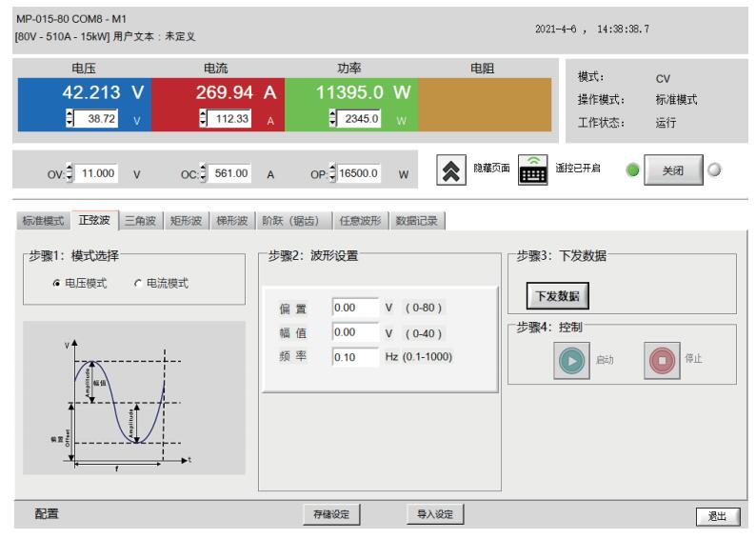Adjust the OV protection stepper arrows
Screen dimensions: 756x539
point(70,173)
